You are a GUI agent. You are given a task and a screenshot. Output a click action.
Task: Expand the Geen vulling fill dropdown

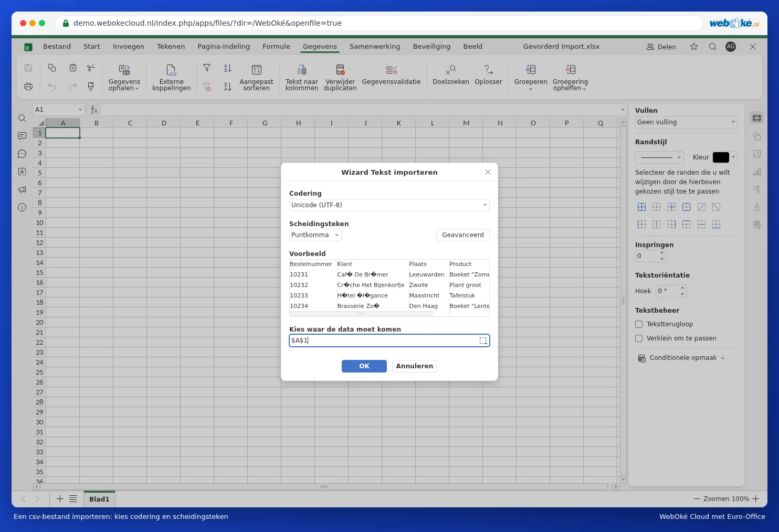(687, 122)
